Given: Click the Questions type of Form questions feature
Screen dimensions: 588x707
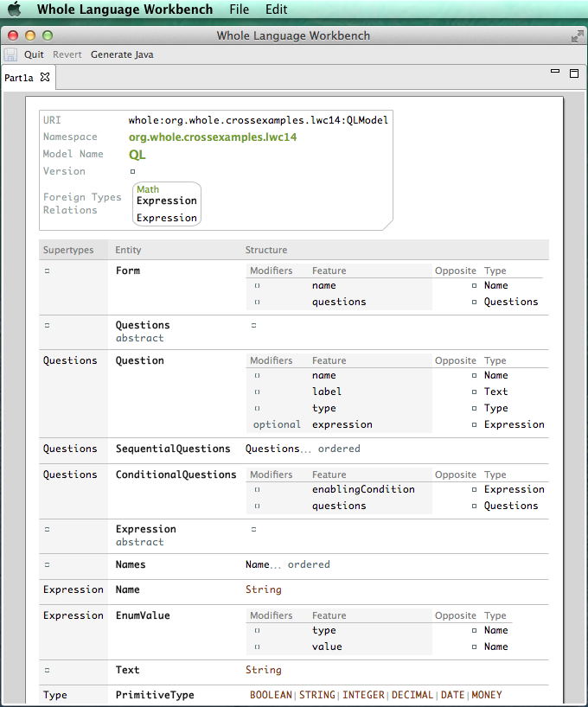Looking at the screenshot, I should (x=511, y=302).
